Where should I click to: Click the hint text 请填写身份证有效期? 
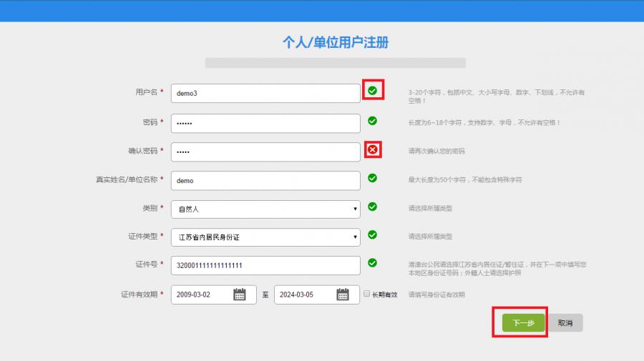coord(436,295)
